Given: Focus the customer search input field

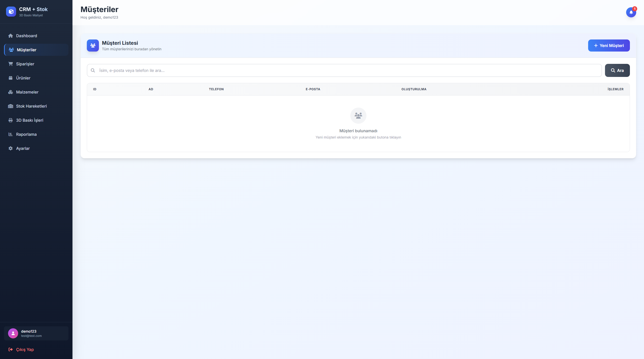Looking at the screenshot, I should point(347,70).
